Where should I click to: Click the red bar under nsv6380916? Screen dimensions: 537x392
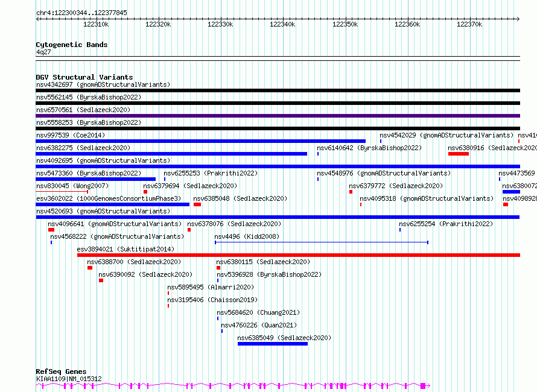(x=458, y=154)
